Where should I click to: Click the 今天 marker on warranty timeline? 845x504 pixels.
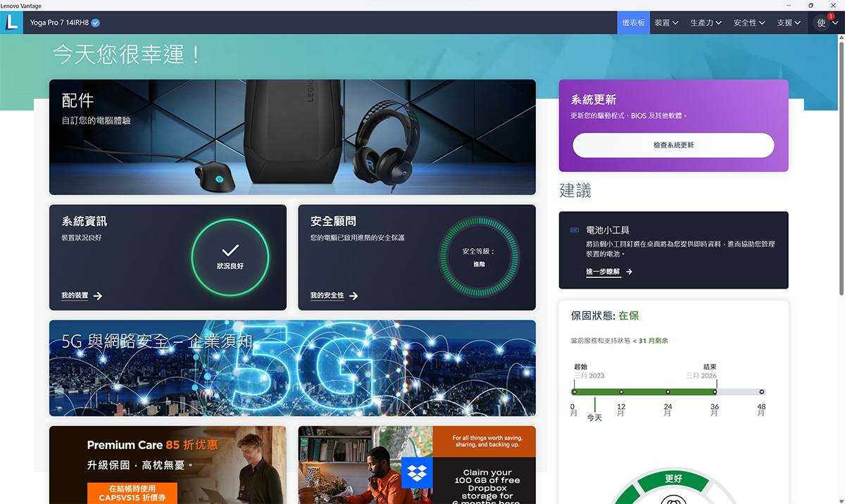(594, 410)
